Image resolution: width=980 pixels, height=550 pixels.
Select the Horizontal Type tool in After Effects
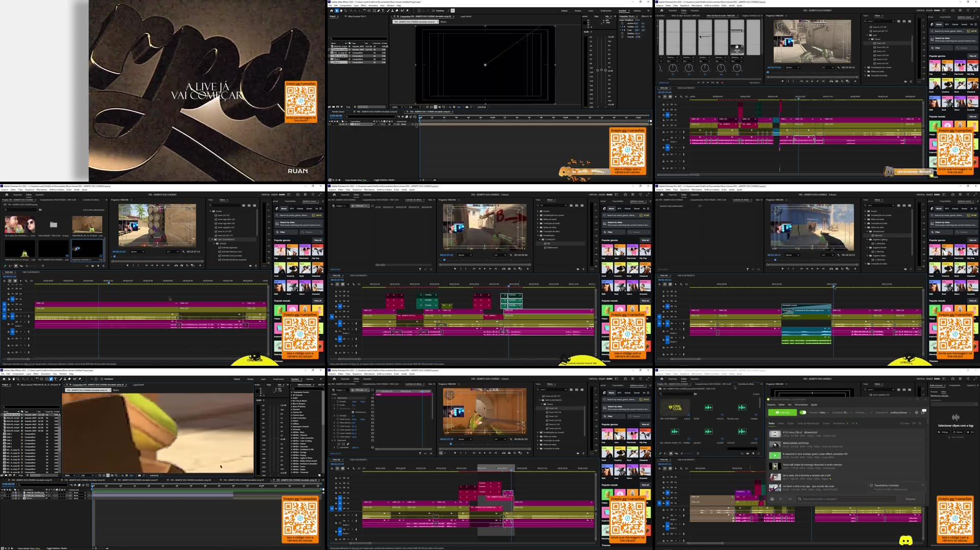tap(383, 10)
